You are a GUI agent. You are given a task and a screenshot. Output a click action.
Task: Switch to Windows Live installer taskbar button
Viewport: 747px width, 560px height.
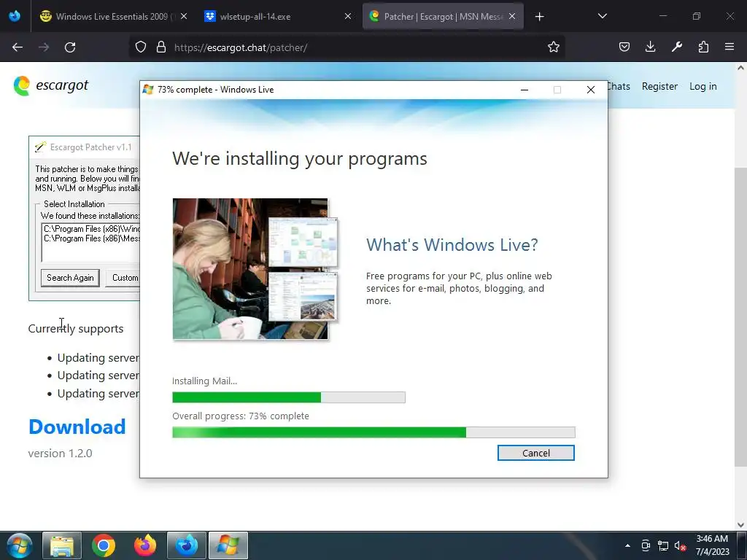(x=228, y=545)
